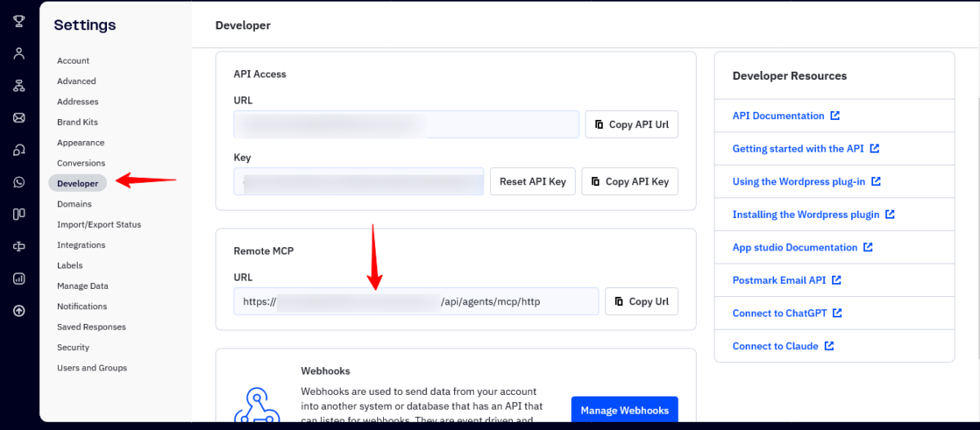Open the reports chart icon
Image resolution: width=980 pixels, height=430 pixels.
click(x=19, y=278)
